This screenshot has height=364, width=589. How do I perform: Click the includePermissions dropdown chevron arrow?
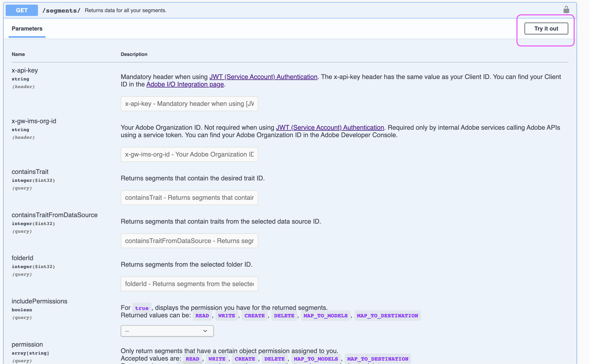click(x=205, y=331)
